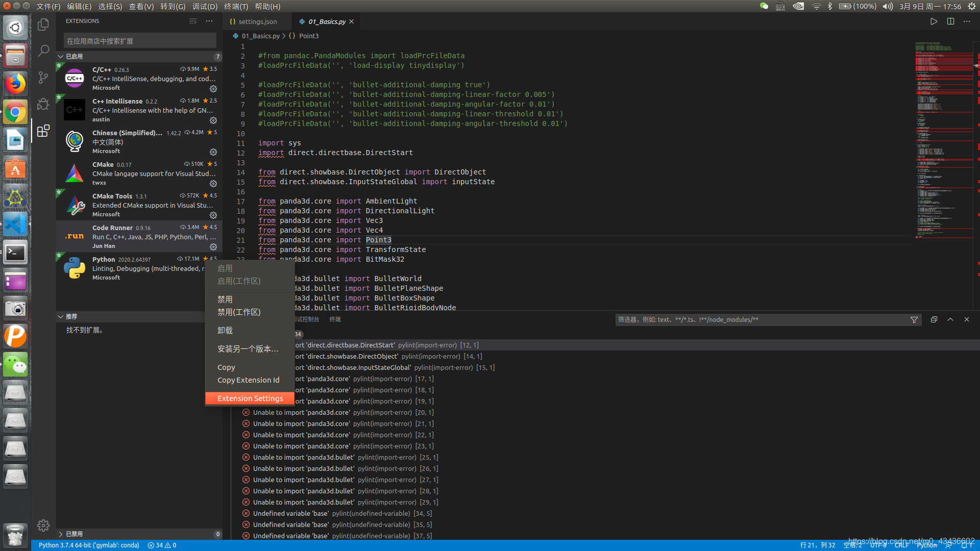Change the Python interpreter from the status bar

pyautogui.click(x=89, y=545)
